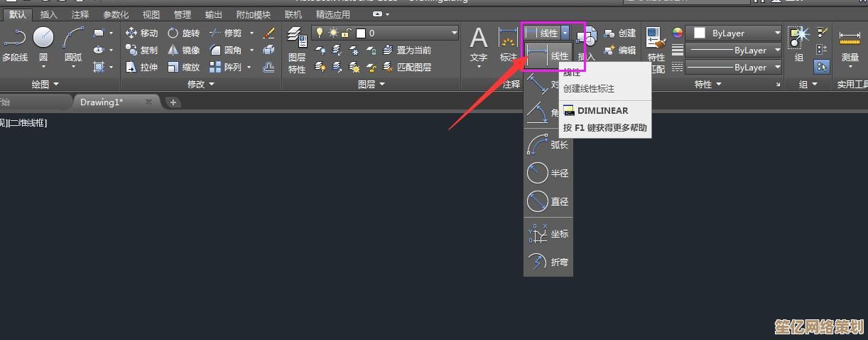The height and width of the screenshot is (340, 868).
Task: Click the 镜像 (mirror) tool
Action: coord(183,50)
